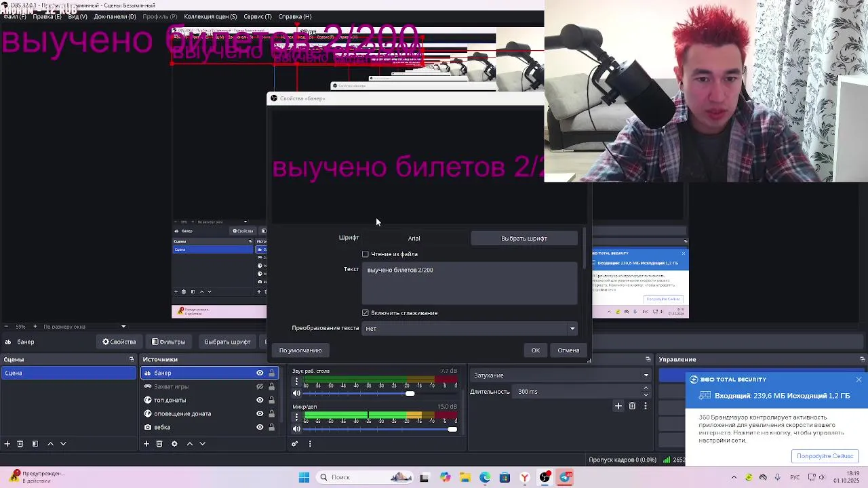Image resolution: width=868 pixels, height=488 pixels.
Task: Add a transition with the plus icon
Action: click(x=618, y=406)
